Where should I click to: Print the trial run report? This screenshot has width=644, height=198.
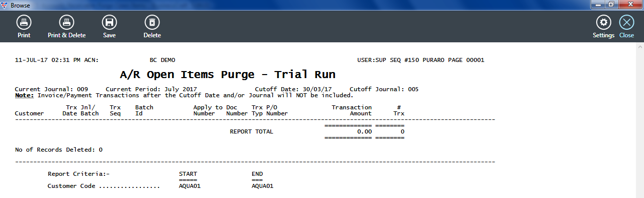point(24,27)
